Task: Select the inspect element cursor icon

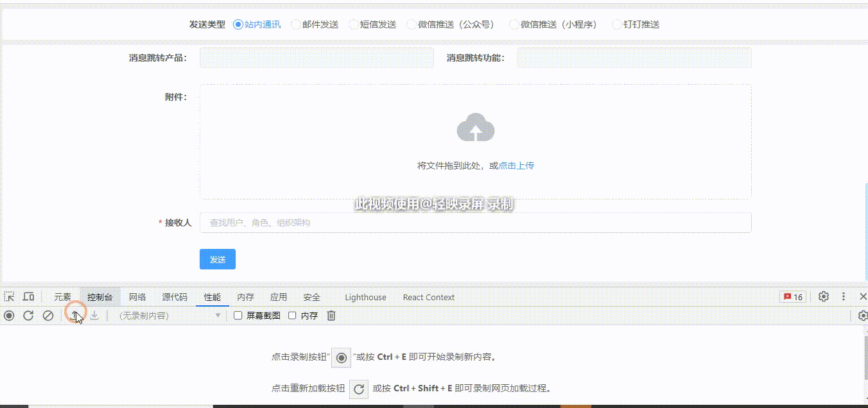Action: coord(10,296)
